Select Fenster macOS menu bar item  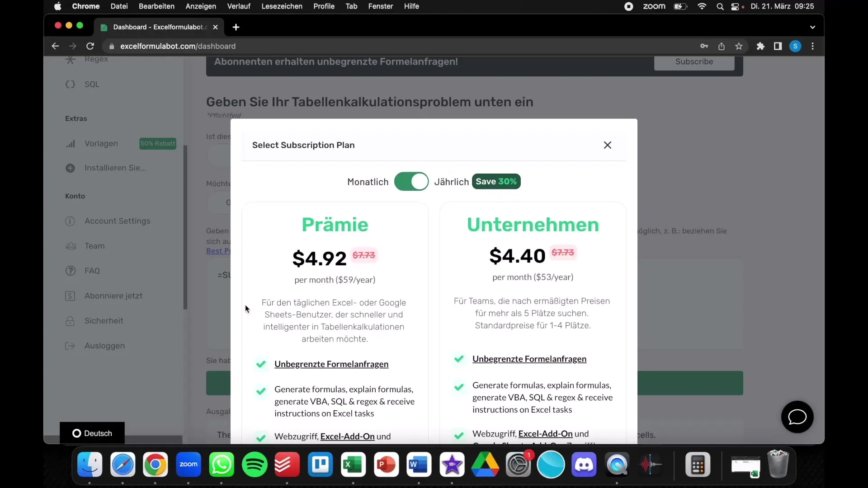click(380, 6)
